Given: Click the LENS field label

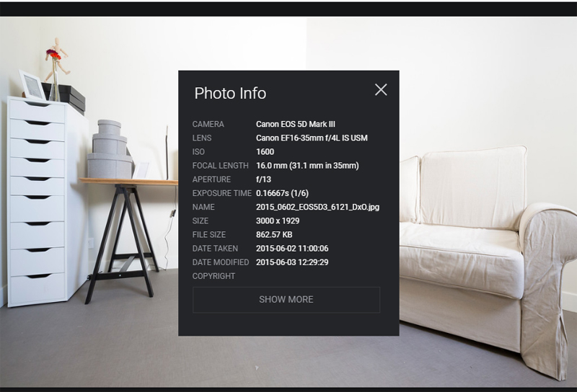Looking at the screenshot, I should point(202,138).
